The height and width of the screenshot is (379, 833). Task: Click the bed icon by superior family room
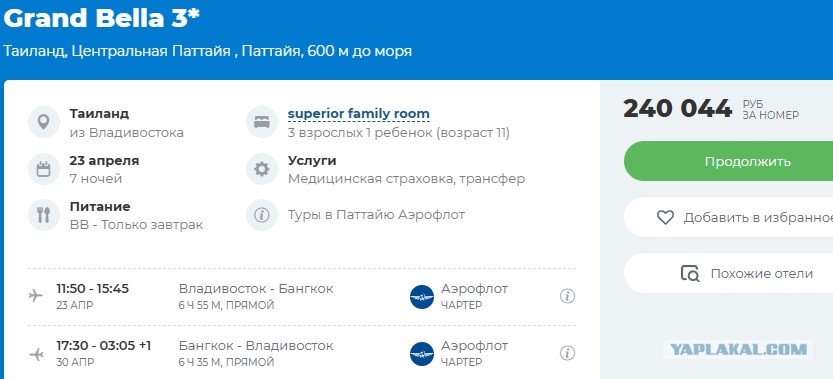click(x=261, y=122)
